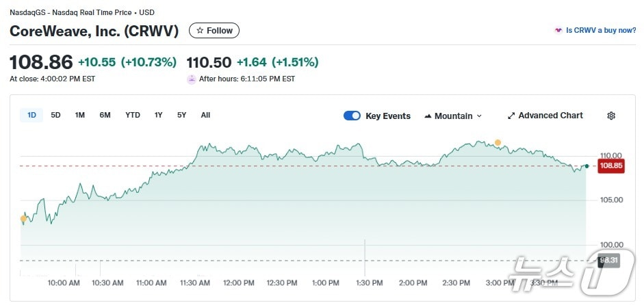
Task: Click the star icon on Follow button
Action: (x=199, y=31)
